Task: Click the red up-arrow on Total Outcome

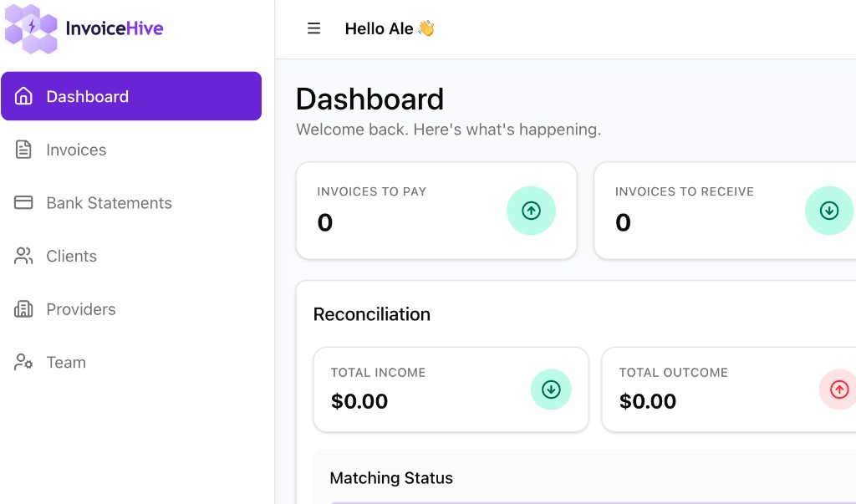Action: (x=839, y=389)
